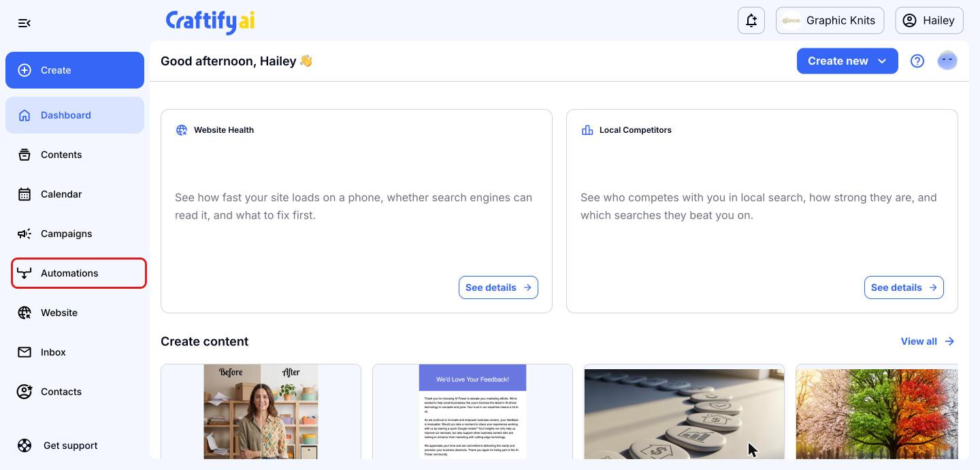Click the blue Create button
Viewport: 980px width, 470px height.
[x=75, y=70]
